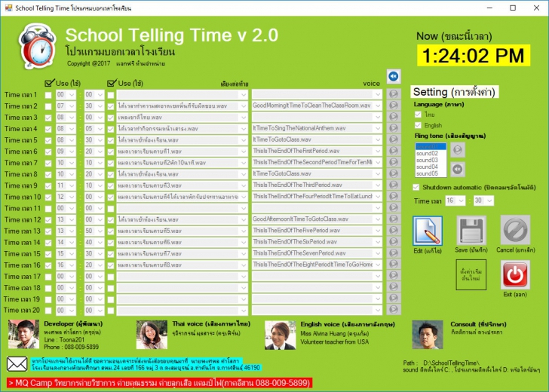549x392 pixels.
Task: Open the hour dropdown for Time 20
Action: [x=72, y=310]
